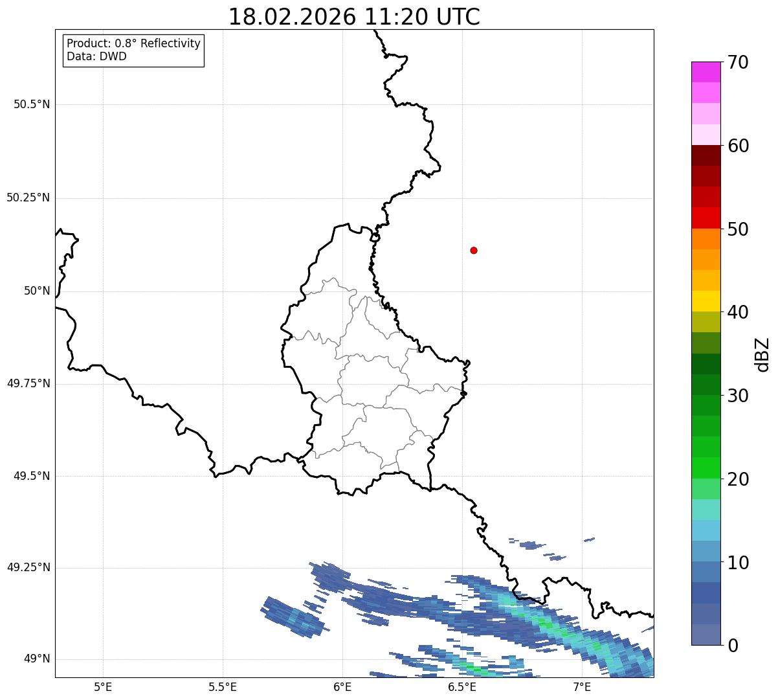Click the 49°N latitude label
Screen dimensions: 778x700
click(x=38, y=659)
